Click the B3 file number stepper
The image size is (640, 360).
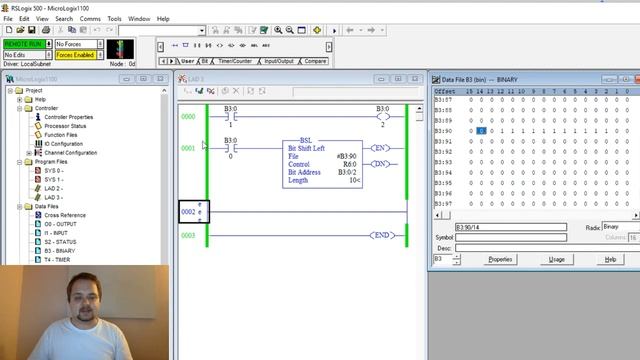point(457,259)
